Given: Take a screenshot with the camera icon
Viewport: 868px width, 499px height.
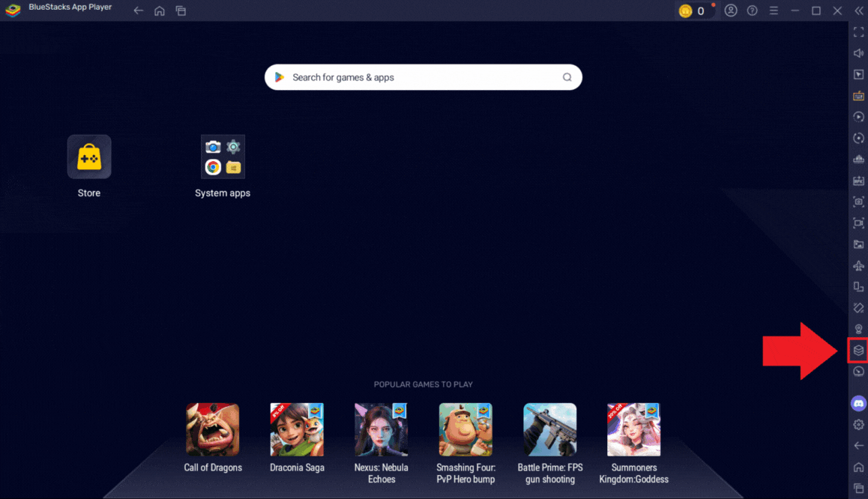Looking at the screenshot, I should coord(858,202).
